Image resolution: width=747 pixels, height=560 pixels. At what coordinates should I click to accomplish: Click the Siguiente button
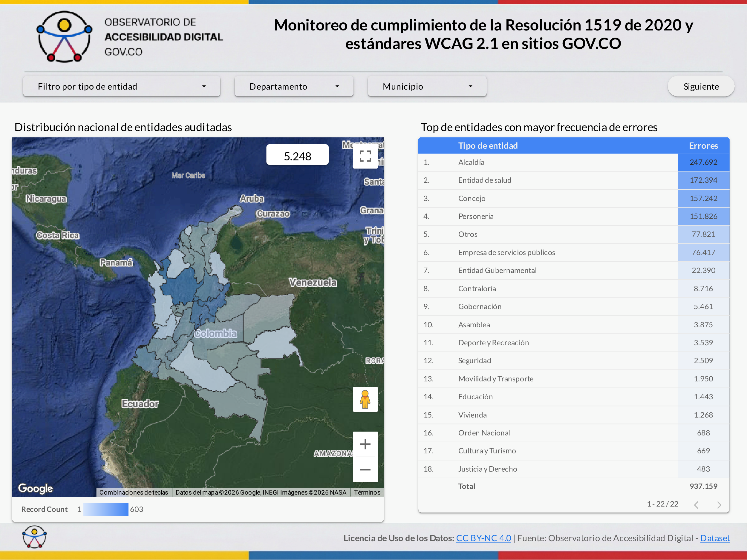click(x=701, y=86)
